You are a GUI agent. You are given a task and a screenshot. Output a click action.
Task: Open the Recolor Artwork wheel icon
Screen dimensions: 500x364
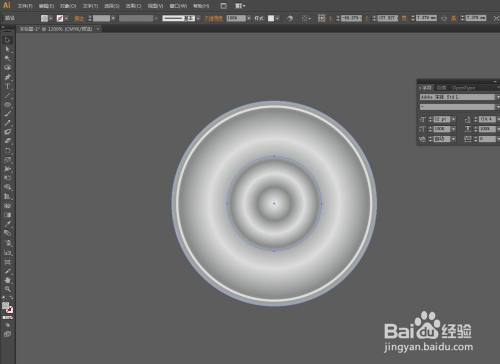[290, 18]
